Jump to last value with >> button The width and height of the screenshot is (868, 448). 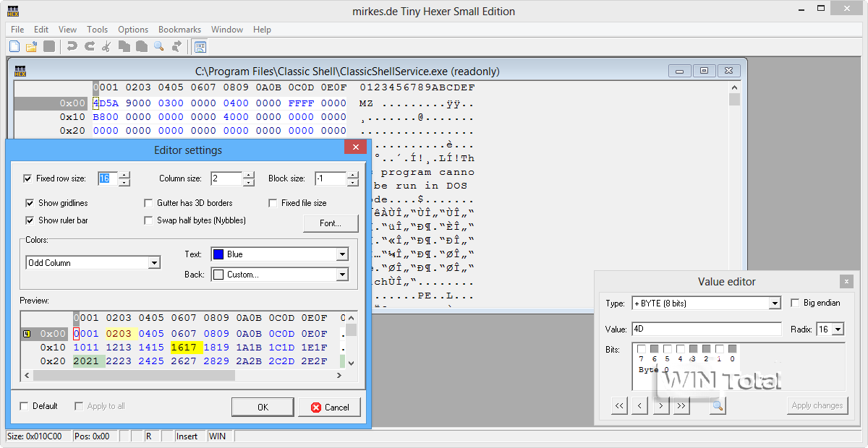coord(681,406)
